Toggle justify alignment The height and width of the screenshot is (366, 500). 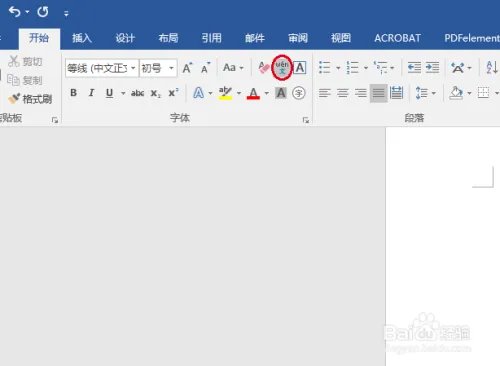(379, 93)
